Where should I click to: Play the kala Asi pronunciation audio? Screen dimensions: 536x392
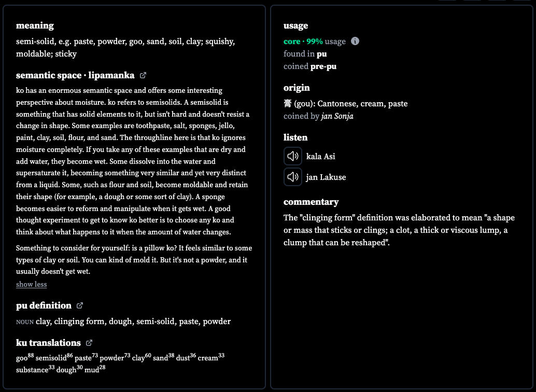point(292,156)
